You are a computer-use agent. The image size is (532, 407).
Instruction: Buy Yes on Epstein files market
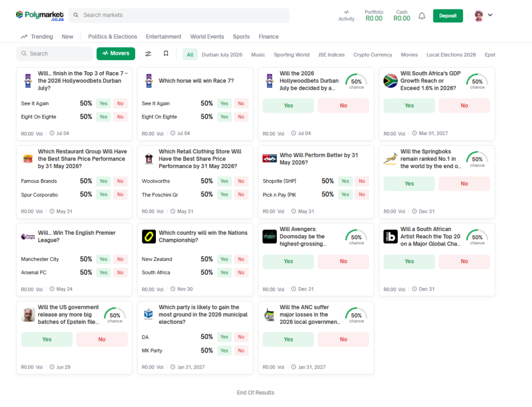(47, 340)
